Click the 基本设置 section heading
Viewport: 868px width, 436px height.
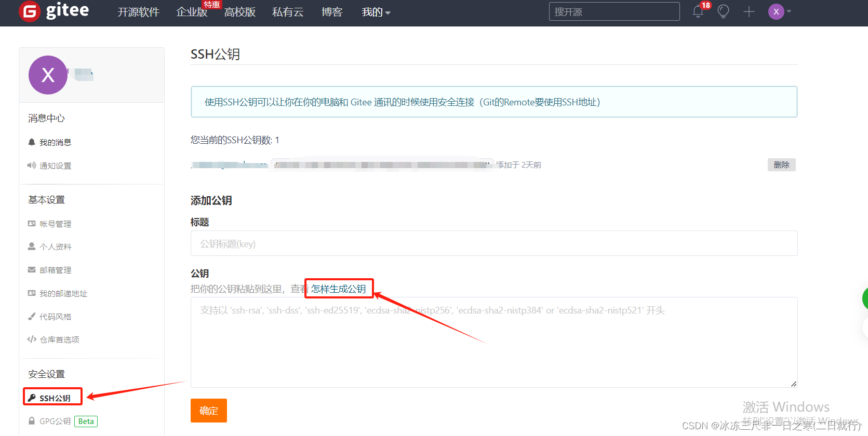click(46, 199)
